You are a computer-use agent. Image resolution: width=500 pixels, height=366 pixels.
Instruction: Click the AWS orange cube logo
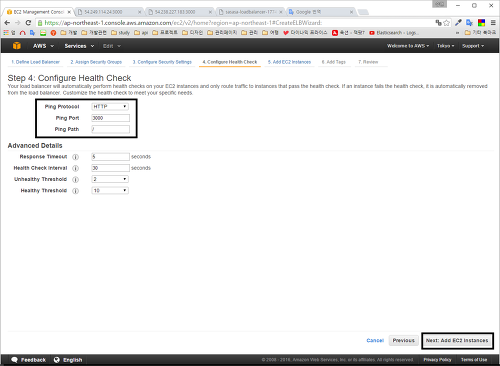pos(17,46)
